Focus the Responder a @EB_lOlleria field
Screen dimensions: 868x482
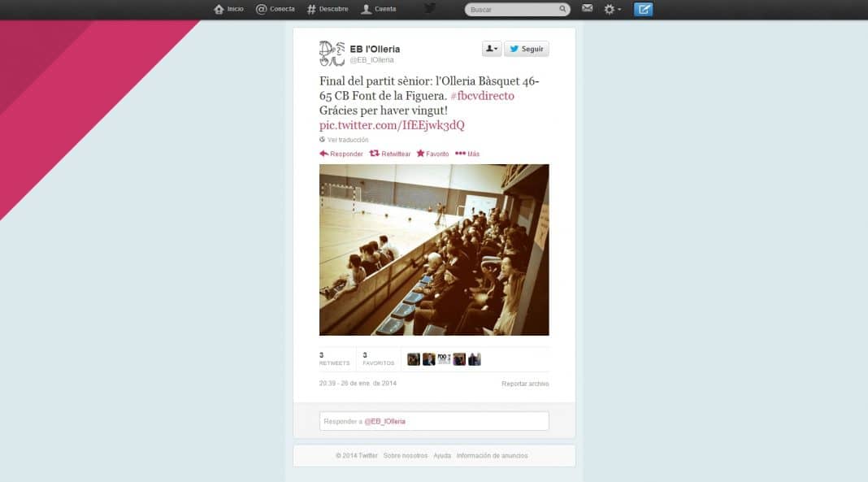(x=434, y=421)
